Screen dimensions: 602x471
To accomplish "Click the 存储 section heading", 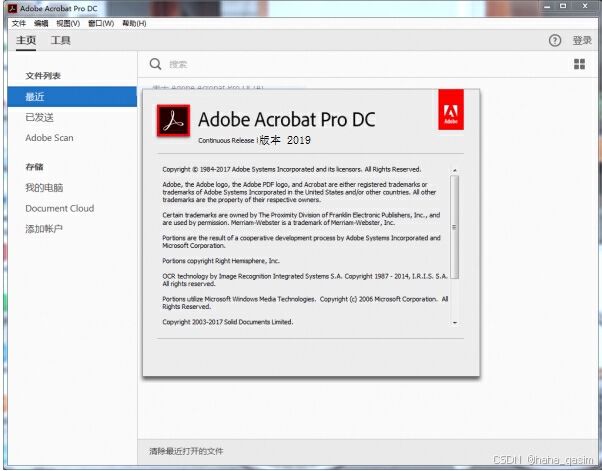I will (x=34, y=167).
